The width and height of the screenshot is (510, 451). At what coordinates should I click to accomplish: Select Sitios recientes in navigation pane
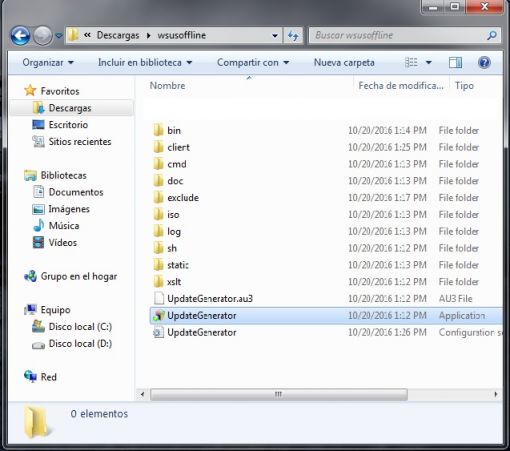click(80, 141)
